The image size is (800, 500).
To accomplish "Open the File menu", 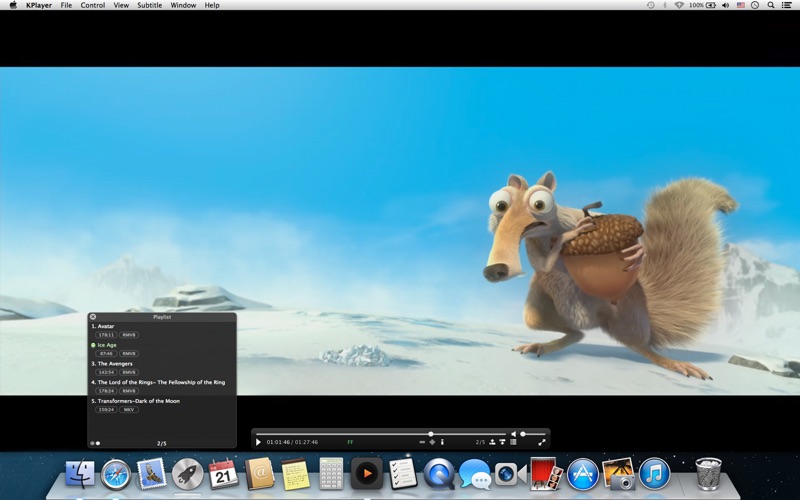I will [66, 5].
